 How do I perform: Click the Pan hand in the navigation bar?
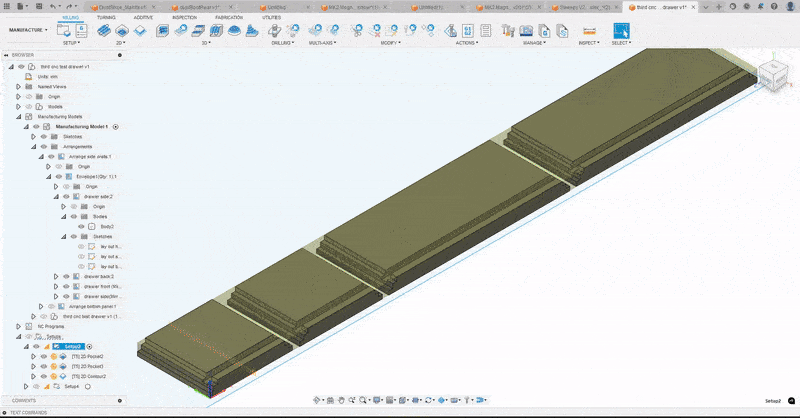tap(341, 400)
